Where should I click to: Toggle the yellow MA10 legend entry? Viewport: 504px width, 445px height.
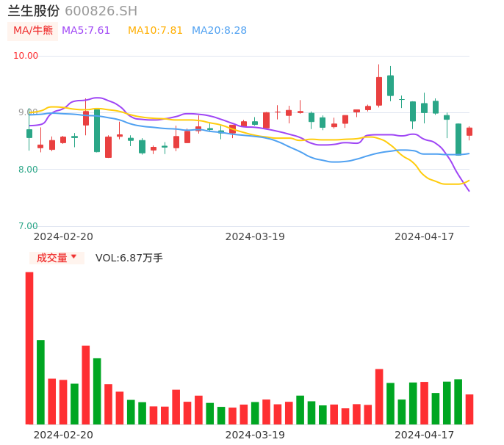pos(155,31)
